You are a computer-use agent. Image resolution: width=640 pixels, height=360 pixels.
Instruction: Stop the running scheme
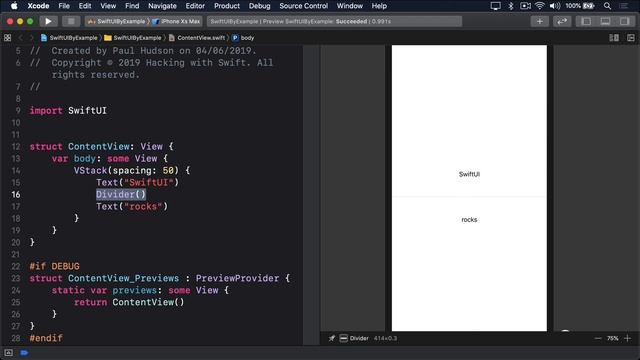[71, 21]
